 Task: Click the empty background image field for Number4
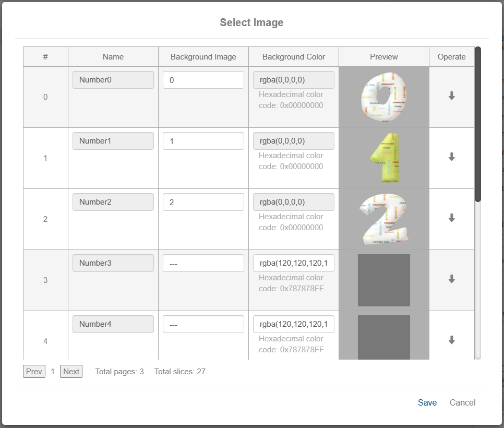click(x=203, y=324)
